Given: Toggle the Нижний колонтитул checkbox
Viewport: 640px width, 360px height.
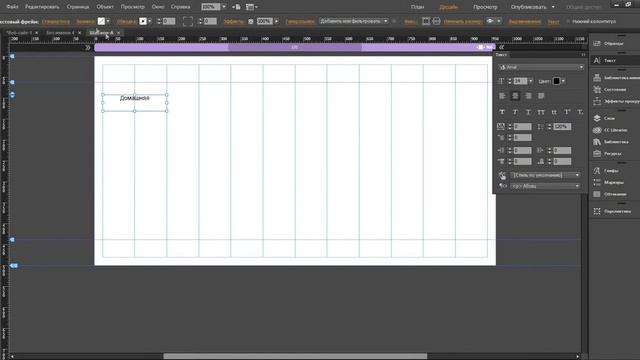Looking at the screenshot, I should pos(568,21).
